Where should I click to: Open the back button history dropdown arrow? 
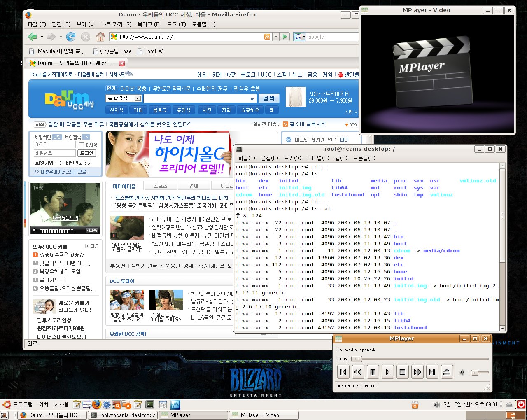[x=42, y=37]
